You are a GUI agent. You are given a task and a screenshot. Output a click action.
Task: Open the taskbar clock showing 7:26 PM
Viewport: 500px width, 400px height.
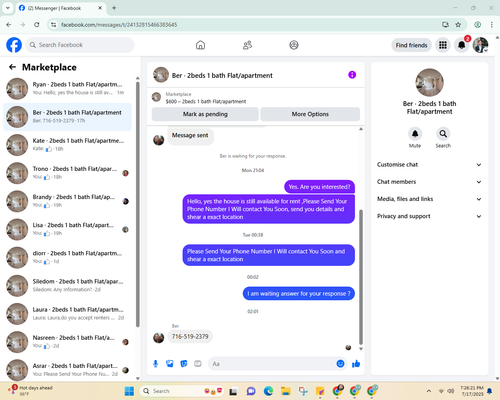pyautogui.click(x=472, y=391)
